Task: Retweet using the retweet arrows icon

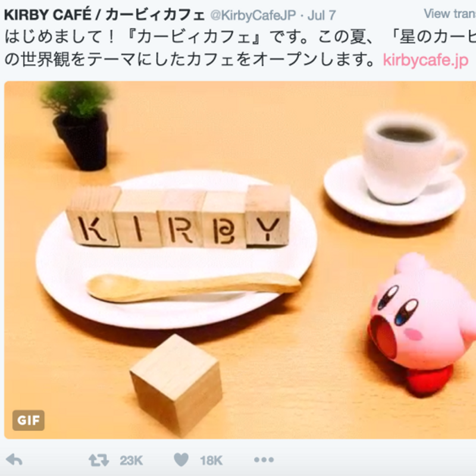Action: [99, 460]
